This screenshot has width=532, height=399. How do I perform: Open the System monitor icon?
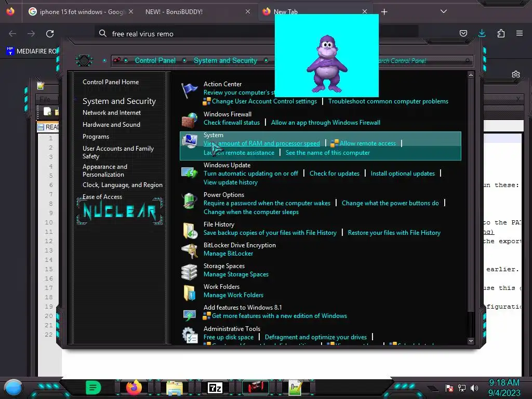[x=189, y=141]
